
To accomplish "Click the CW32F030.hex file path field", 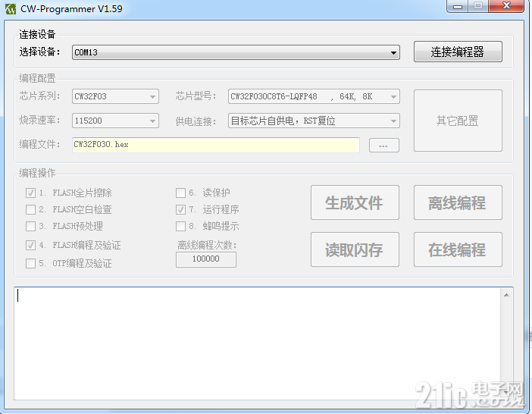I will click(216, 145).
